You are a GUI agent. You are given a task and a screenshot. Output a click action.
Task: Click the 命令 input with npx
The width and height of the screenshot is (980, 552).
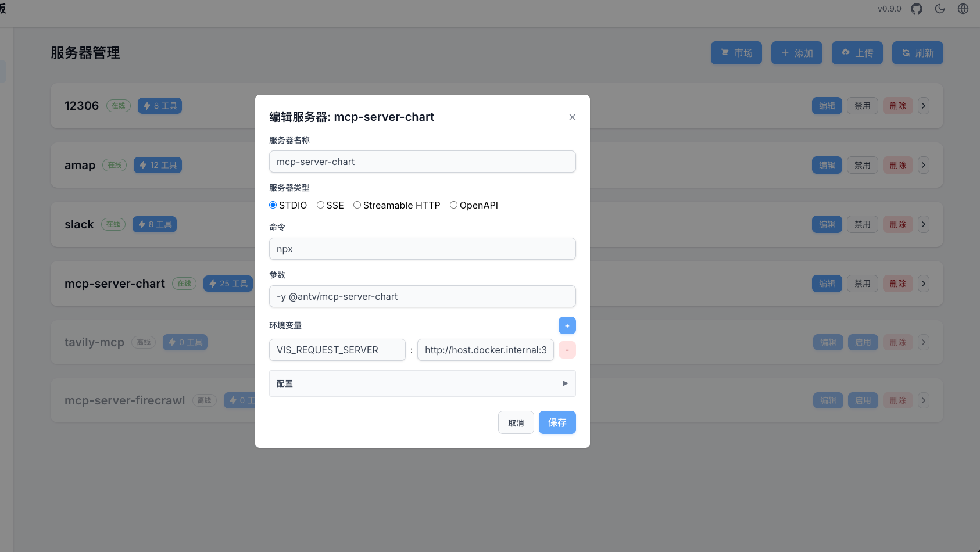click(x=423, y=249)
